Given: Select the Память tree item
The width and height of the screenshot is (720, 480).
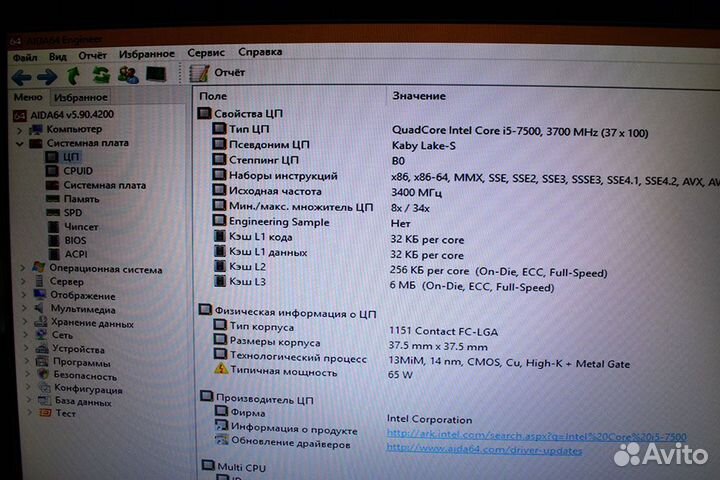Looking at the screenshot, I should point(73,199).
